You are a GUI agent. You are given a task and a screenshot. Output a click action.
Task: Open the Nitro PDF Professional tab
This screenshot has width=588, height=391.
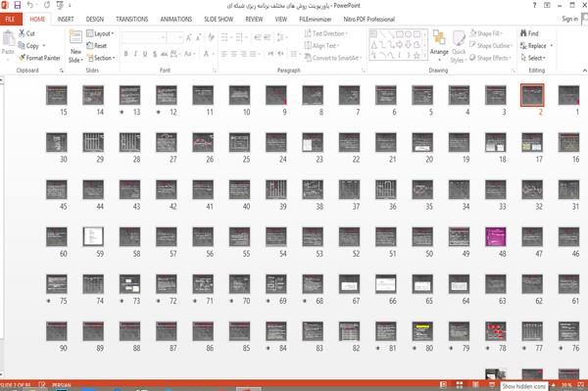coord(369,20)
